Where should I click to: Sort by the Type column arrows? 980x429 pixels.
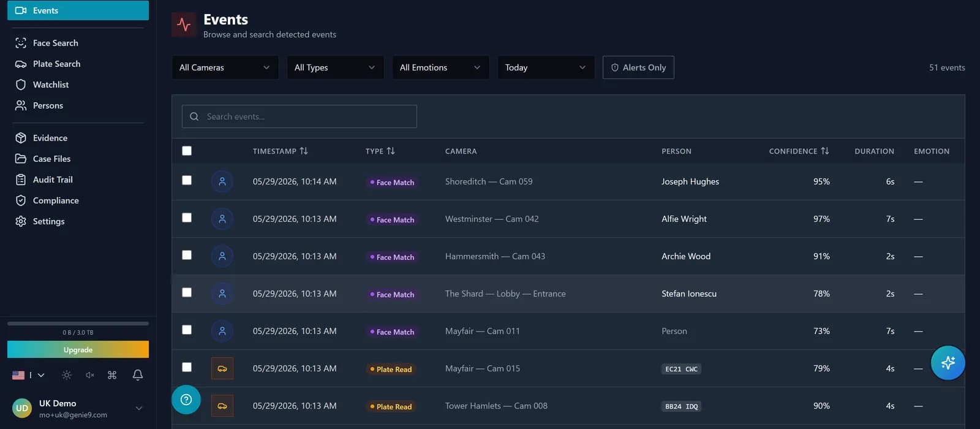pos(391,151)
